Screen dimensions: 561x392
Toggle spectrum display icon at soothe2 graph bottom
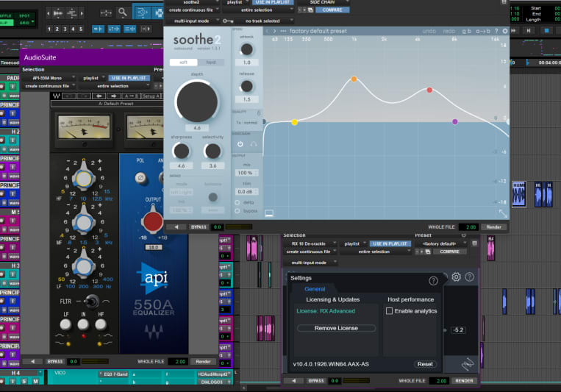[269, 213]
